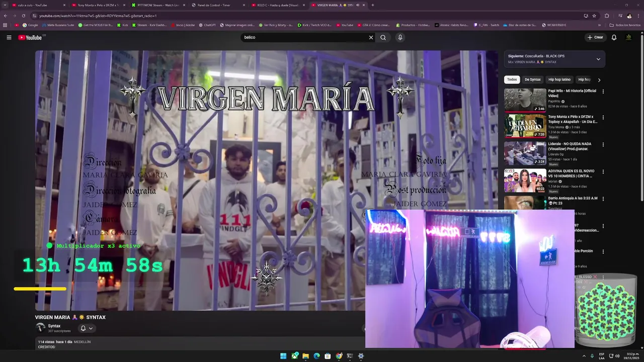Open the clock and date in taskbar
644x362 pixels.
click(x=631, y=356)
